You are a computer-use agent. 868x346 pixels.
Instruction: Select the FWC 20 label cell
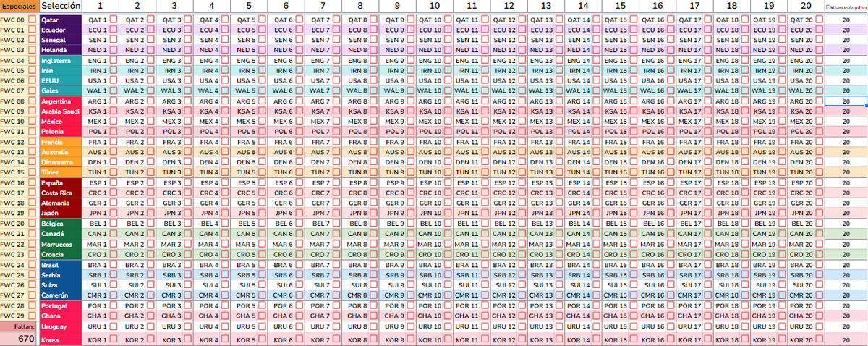[12, 224]
